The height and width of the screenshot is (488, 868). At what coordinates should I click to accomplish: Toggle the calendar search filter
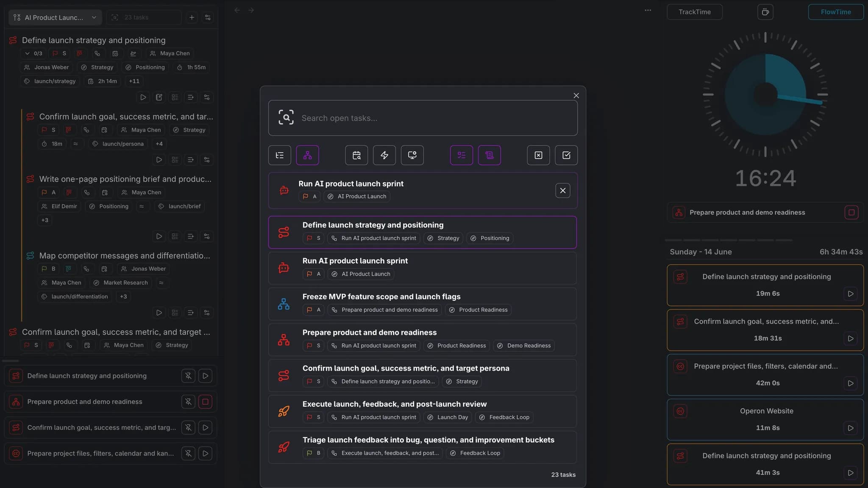[x=356, y=155]
